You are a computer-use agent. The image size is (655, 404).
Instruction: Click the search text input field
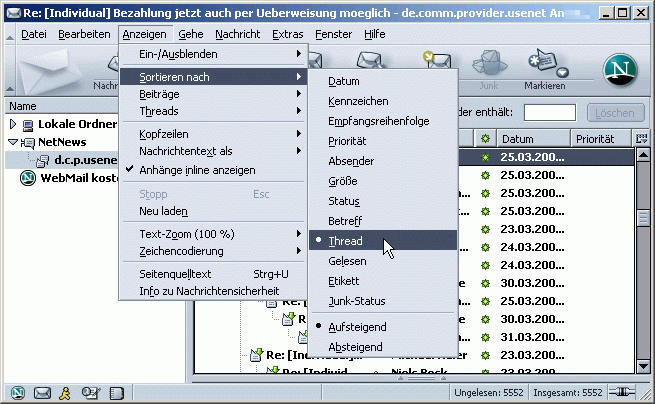[550, 112]
